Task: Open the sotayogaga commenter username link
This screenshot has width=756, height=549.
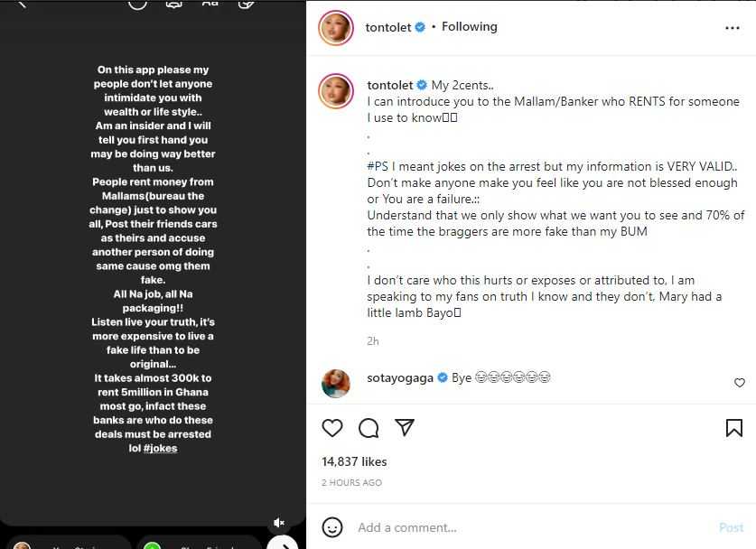Action: [x=400, y=378]
